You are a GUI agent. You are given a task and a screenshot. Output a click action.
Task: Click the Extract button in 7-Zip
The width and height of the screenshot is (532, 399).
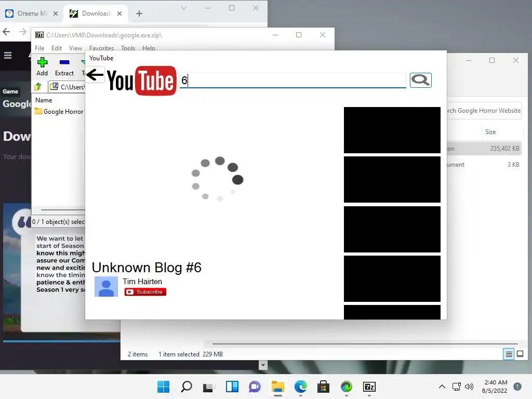(x=64, y=67)
